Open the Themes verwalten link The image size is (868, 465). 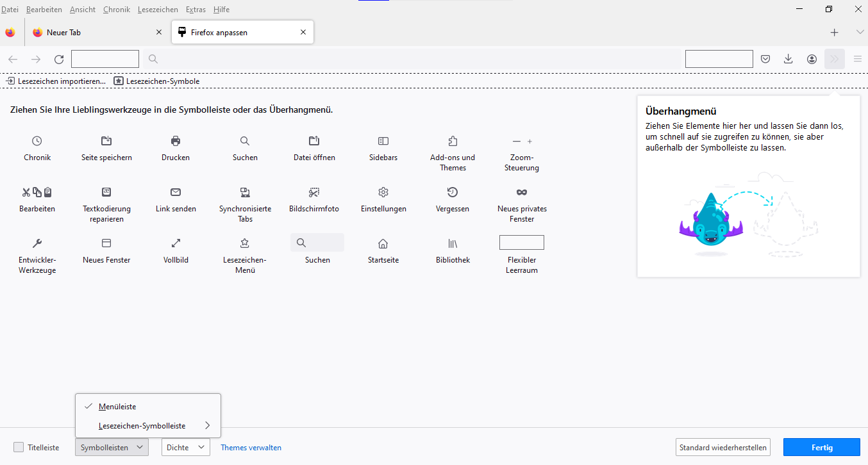[x=251, y=448]
